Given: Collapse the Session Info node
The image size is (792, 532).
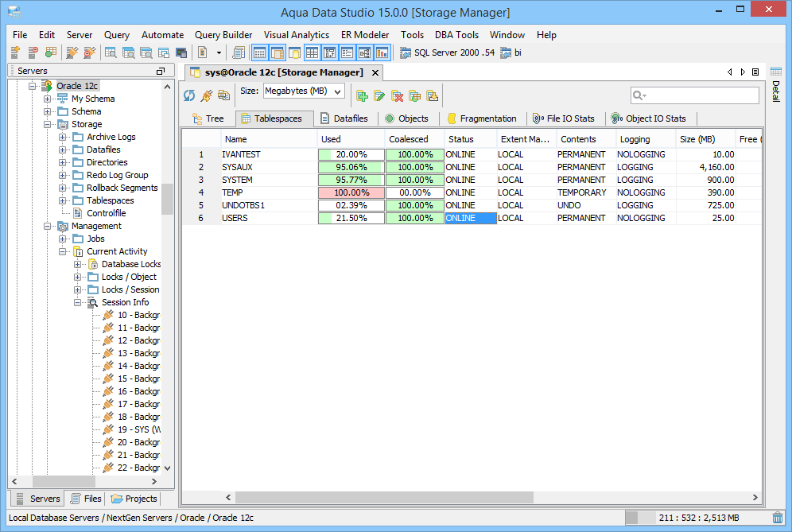Looking at the screenshot, I should point(77,302).
